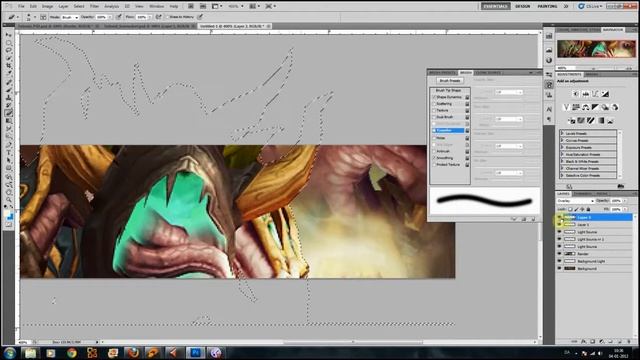Click the Navigator preview thumbnail
The width and height of the screenshot is (640, 360).
click(x=596, y=49)
